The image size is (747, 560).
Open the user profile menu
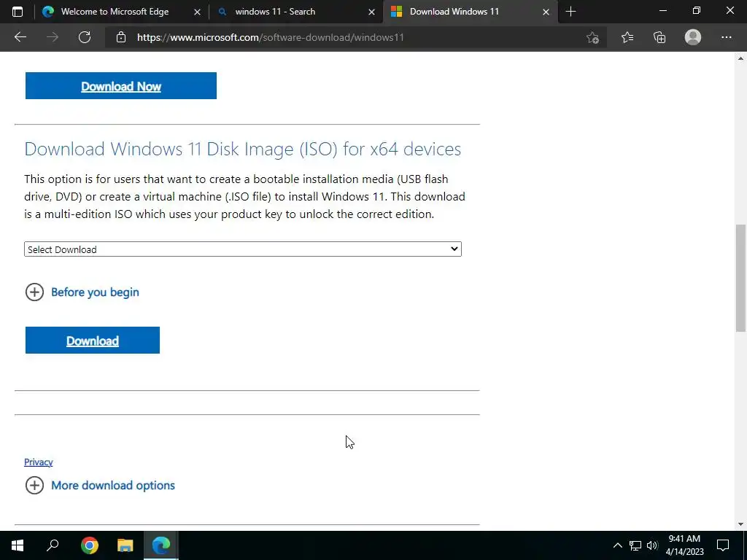pos(693,37)
